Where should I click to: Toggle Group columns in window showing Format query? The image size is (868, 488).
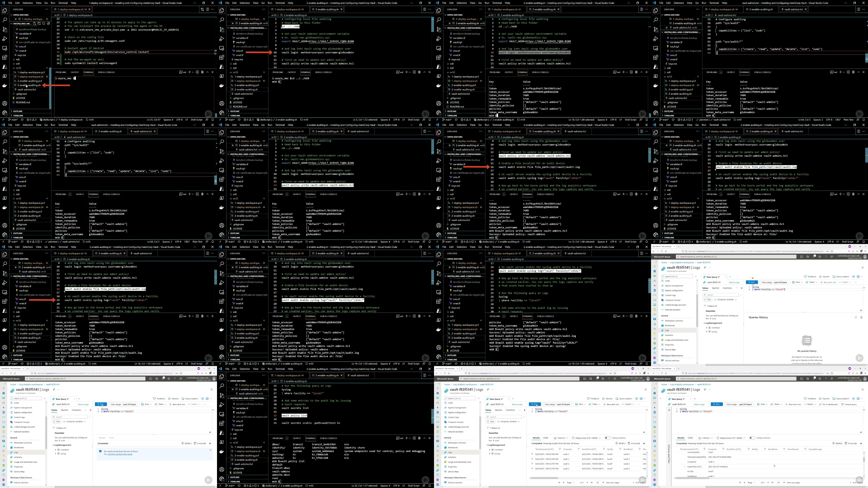[x=752, y=438]
